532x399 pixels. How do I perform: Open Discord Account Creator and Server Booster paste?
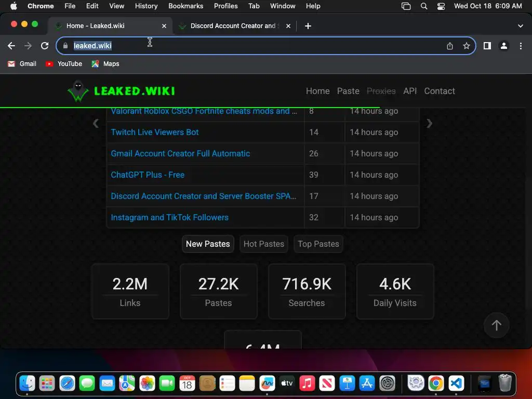(204, 196)
